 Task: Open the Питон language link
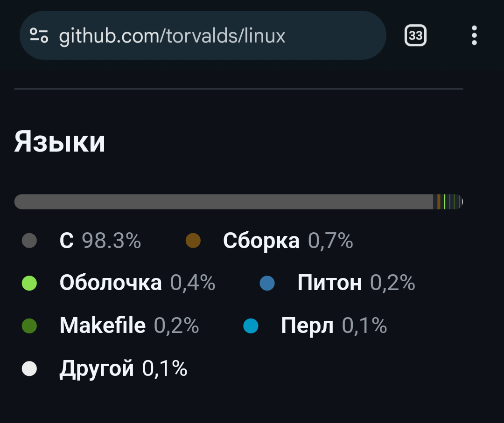point(356,283)
